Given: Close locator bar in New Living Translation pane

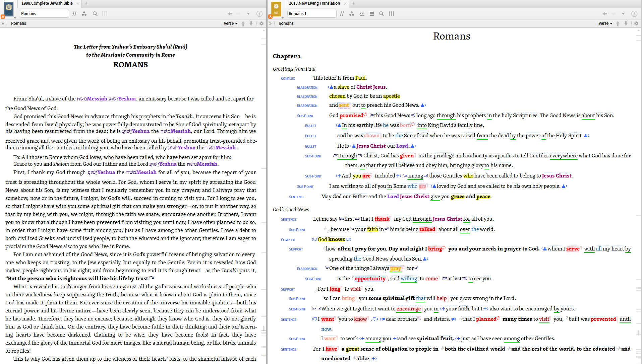Looking at the screenshot, I should [636, 23].
